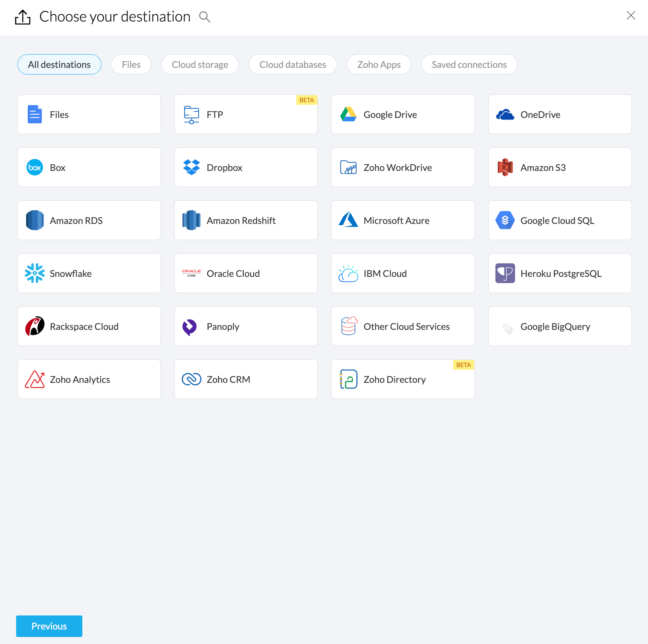Choose the Other Cloud Services label
Screen dimensions: 648x644
tap(406, 327)
